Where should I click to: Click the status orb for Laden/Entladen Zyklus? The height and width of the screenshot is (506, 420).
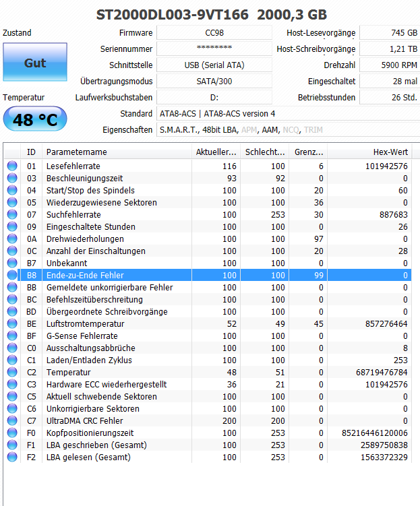12,360
